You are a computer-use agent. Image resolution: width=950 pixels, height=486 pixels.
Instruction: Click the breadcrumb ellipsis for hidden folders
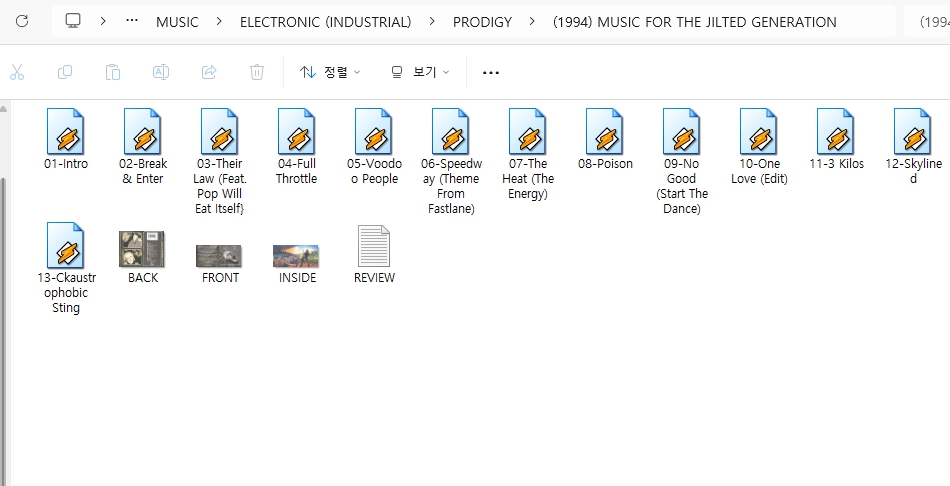(132, 21)
